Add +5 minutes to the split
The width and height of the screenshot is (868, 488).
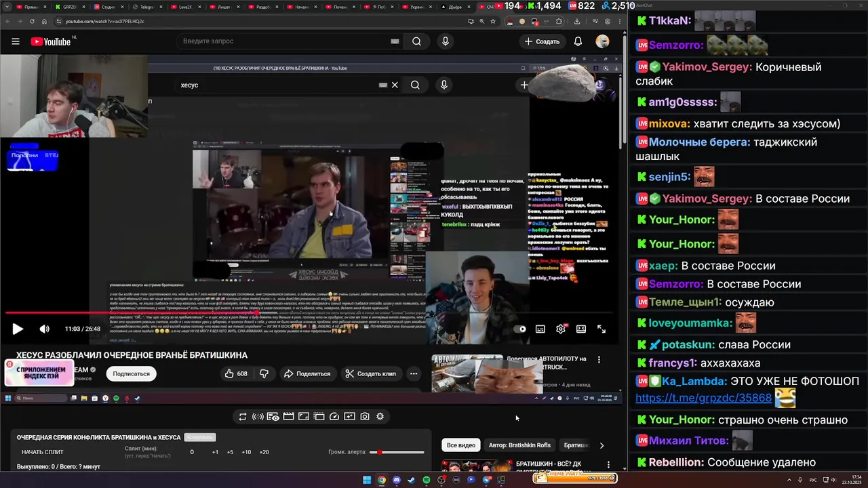coord(230,452)
